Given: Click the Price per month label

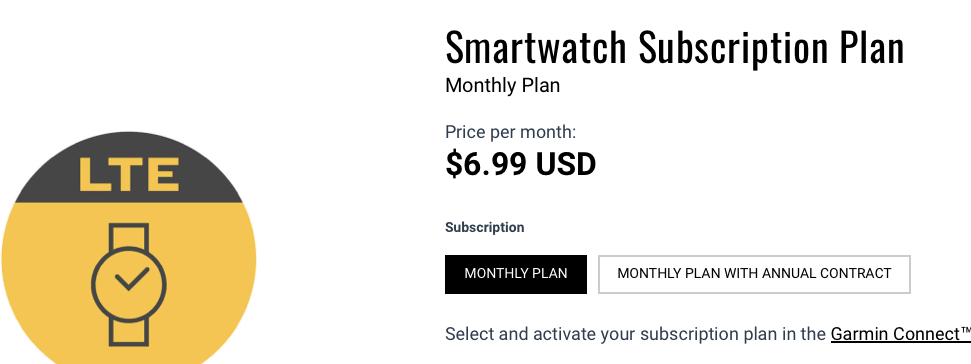Looking at the screenshot, I should click(510, 132).
